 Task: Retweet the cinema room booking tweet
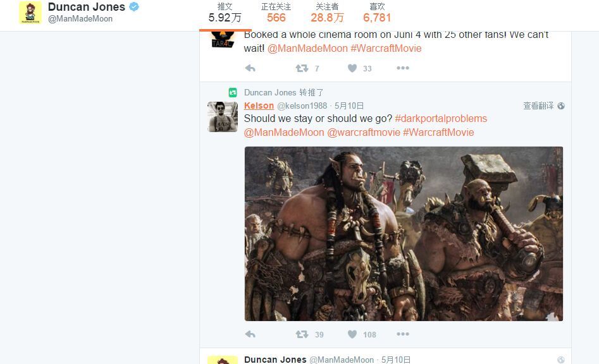(x=302, y=68)
